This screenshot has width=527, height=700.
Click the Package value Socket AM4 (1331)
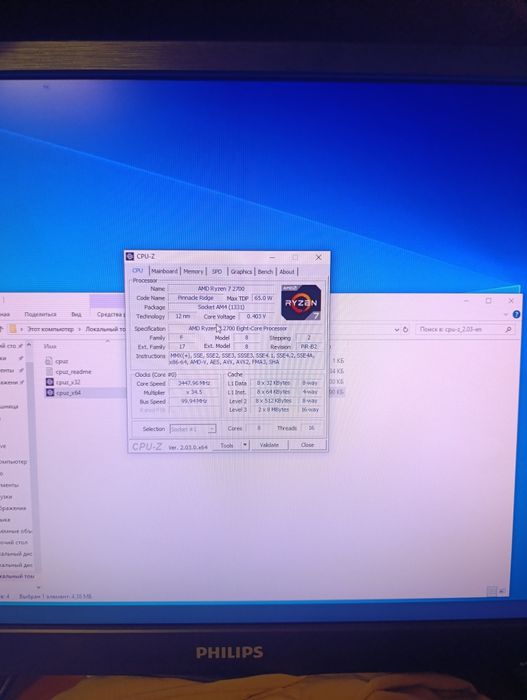click(221, 307)
